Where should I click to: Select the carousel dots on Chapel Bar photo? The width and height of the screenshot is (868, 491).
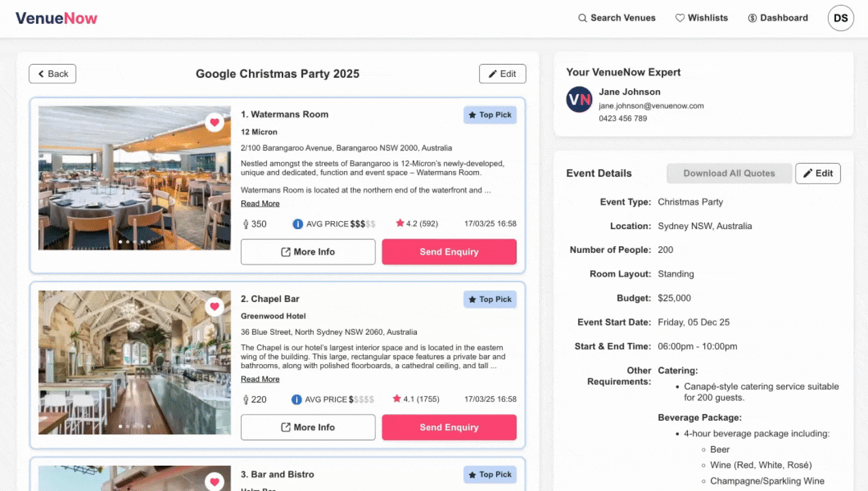pyautogui.click(x=134, y=426)
